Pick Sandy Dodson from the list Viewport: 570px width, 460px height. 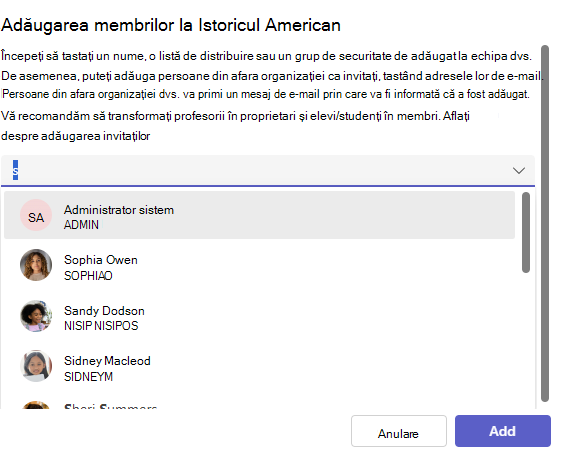pyautogui.click(x=259, y=316)
